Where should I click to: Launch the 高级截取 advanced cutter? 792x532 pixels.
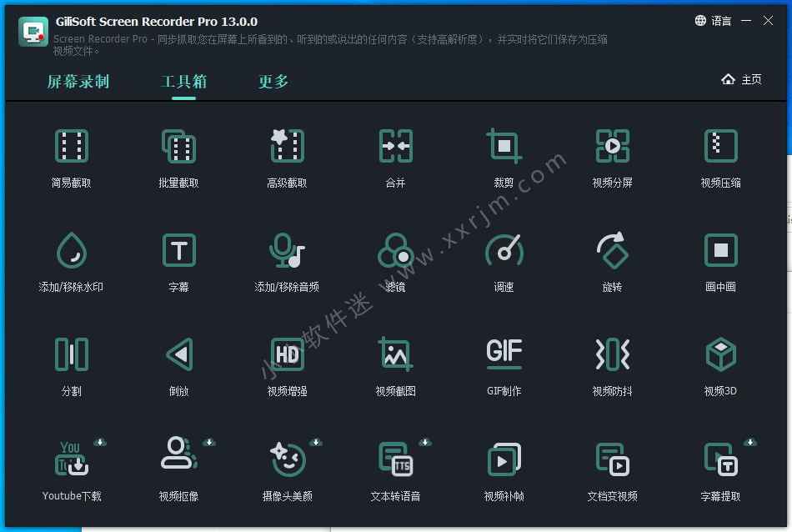coord(287,158)
